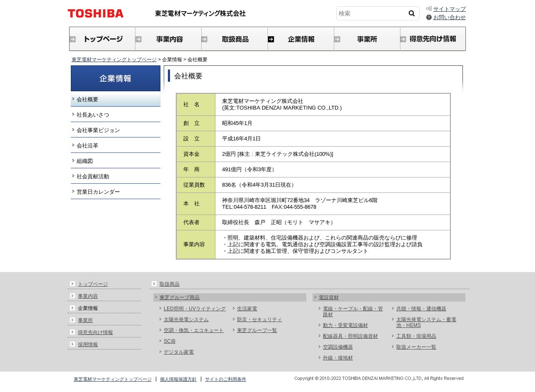Viewport: 535px width, 392px height.
Task: Open 生活家電 link
Action: 247,309
